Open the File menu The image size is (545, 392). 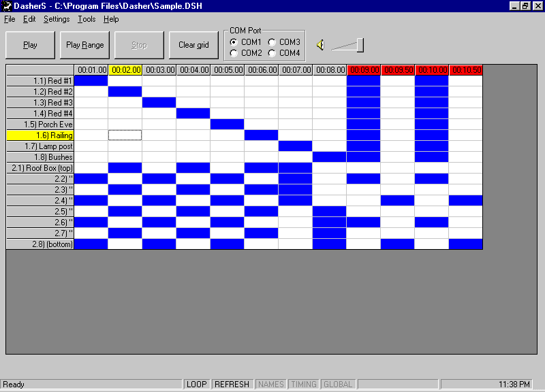[10, 19]
